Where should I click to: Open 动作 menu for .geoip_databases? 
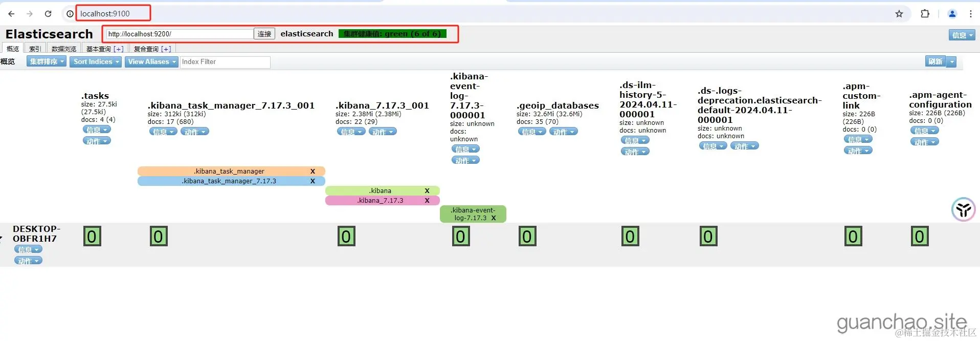click(x=564, y=132)
